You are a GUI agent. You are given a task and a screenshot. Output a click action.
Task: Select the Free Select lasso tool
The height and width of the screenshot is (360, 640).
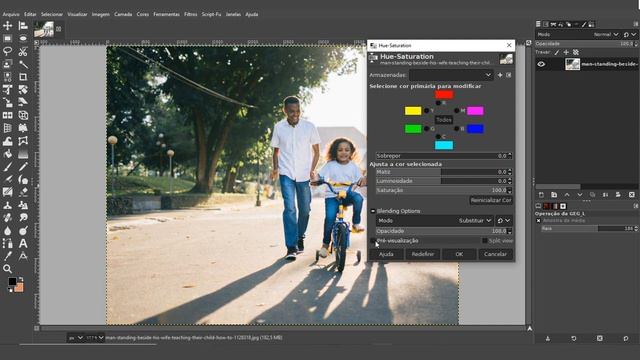click(7, 51)
